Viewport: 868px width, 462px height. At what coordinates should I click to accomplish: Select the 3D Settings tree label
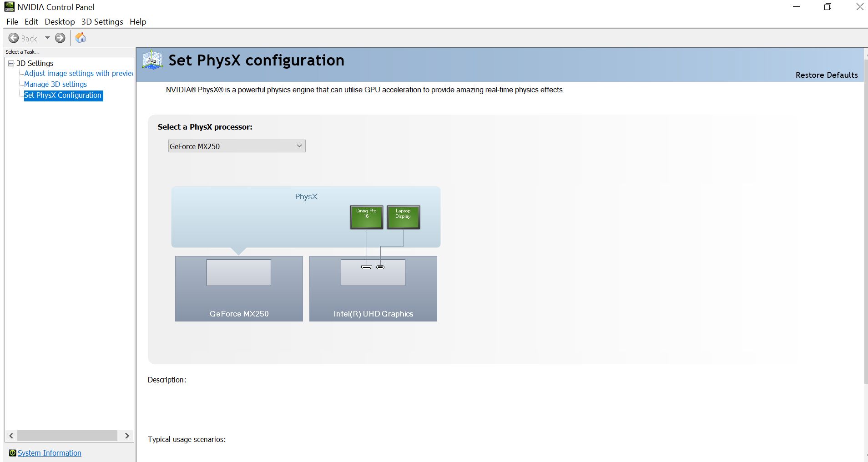coord(35,63)
